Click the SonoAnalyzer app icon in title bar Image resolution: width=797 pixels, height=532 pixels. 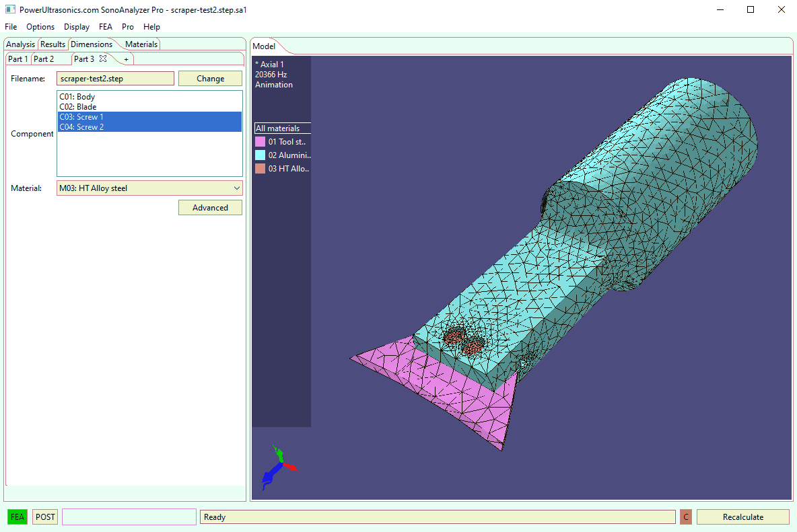(x=10, y=10)
